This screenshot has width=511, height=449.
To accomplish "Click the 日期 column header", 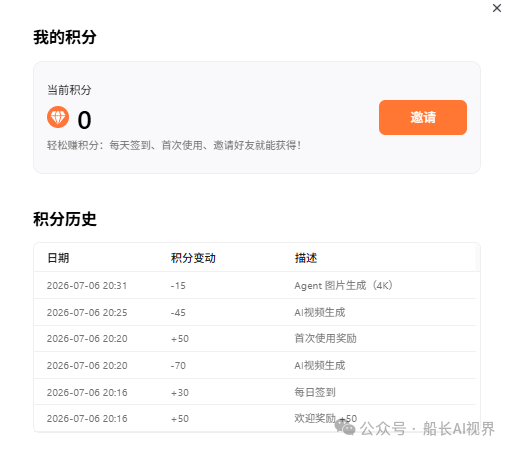I will (x=58, y=258).
